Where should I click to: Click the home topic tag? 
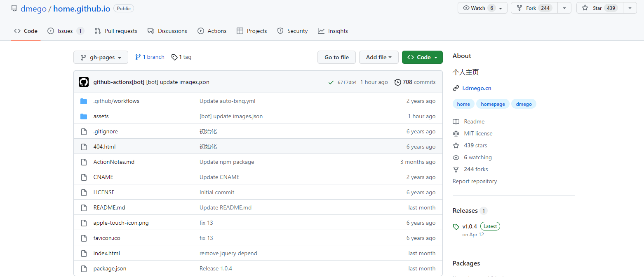(463, 104)
